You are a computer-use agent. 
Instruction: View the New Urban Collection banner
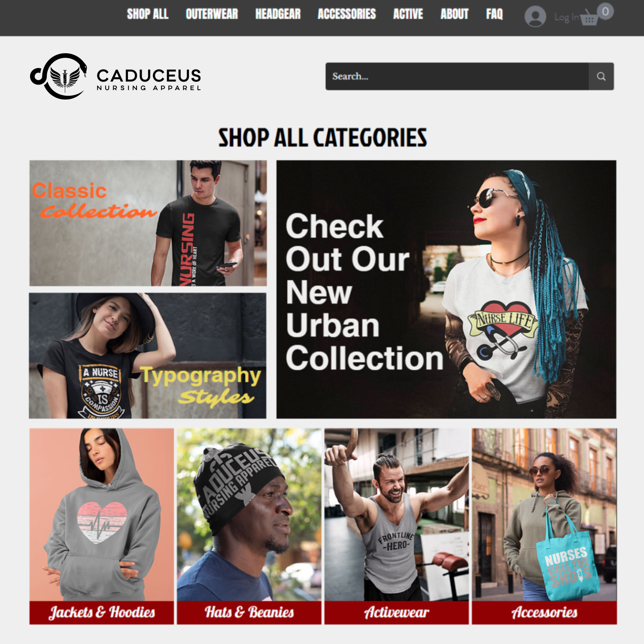click(446, 289)
